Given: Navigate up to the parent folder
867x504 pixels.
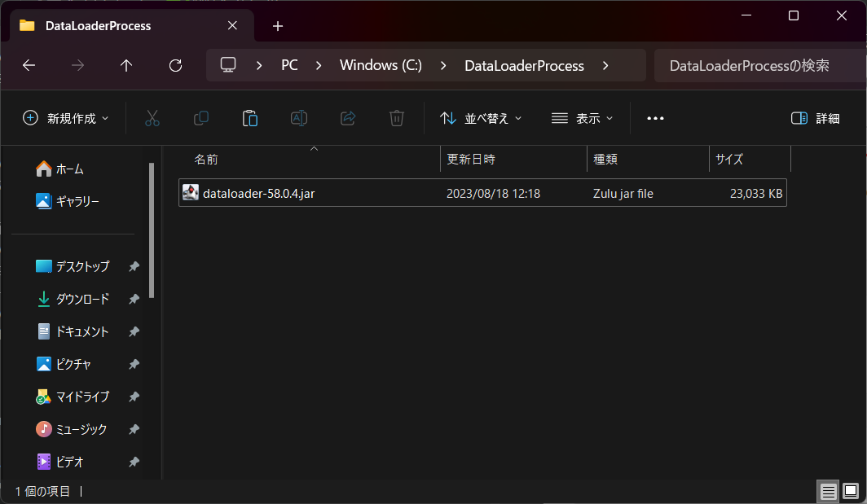Looking at the screenshot, I should pyautogui.click(x=125, y=65).
